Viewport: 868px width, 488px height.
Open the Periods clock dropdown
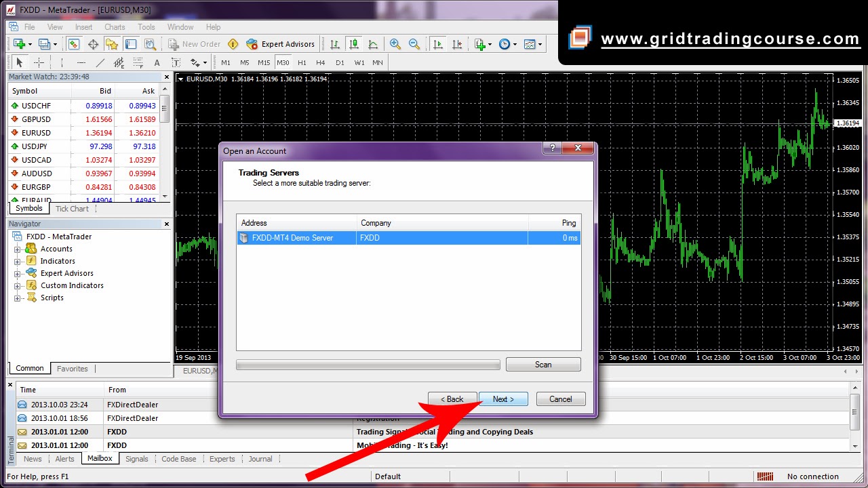pyautogui.click(x=508, y=44)
